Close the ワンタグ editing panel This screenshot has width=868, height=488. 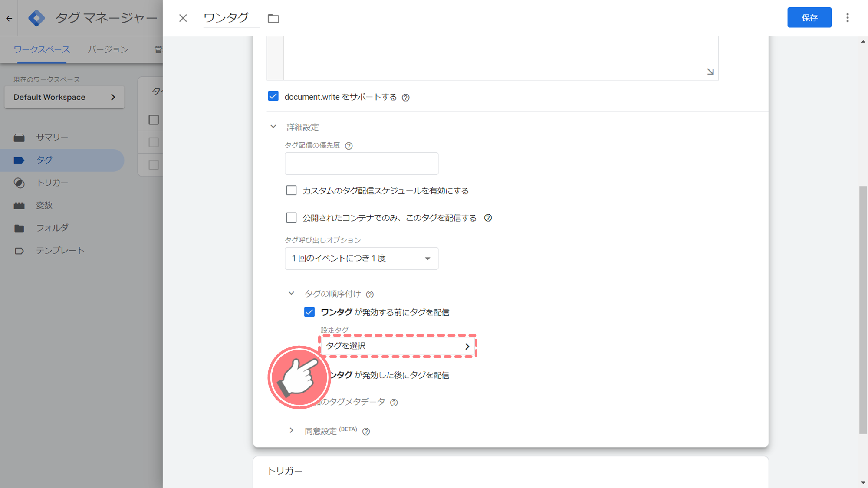tap(183, 18)
